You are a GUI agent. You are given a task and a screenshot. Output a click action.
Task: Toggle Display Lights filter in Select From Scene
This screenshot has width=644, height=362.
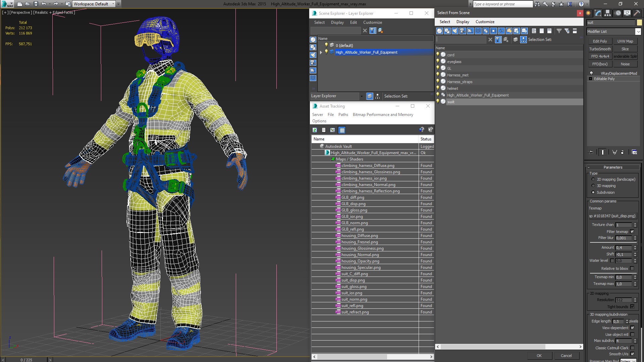455,31
